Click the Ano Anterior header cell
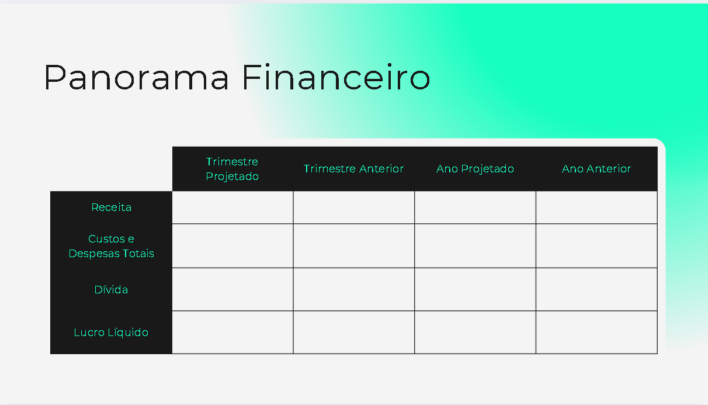This screenshot has height=405, width=708. (596, 169)
